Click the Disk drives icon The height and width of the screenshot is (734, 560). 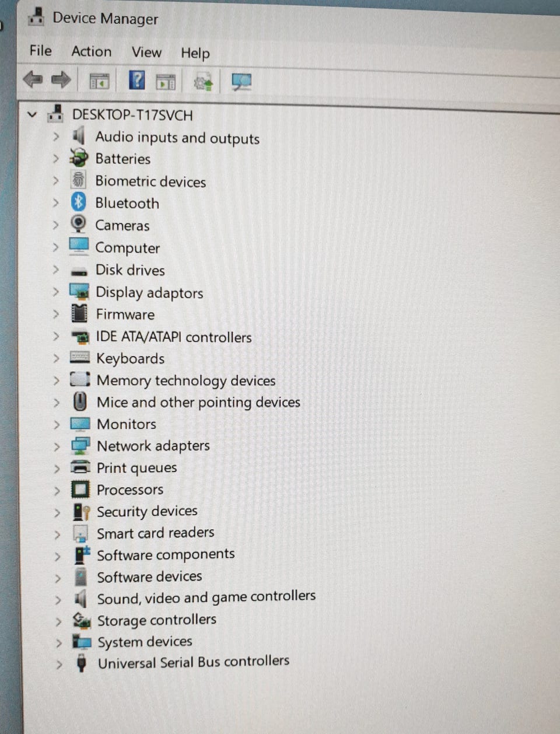(x=79, y=271)
